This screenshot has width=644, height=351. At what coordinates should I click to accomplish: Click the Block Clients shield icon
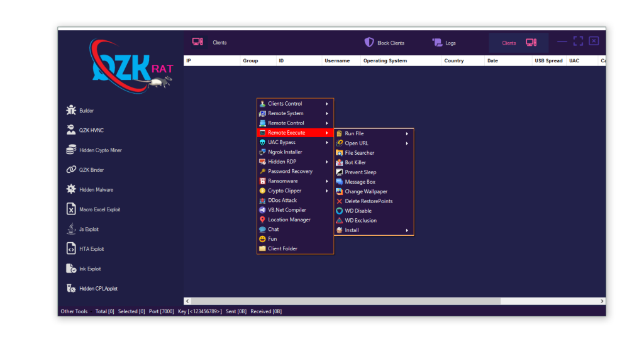click(369, 42)
